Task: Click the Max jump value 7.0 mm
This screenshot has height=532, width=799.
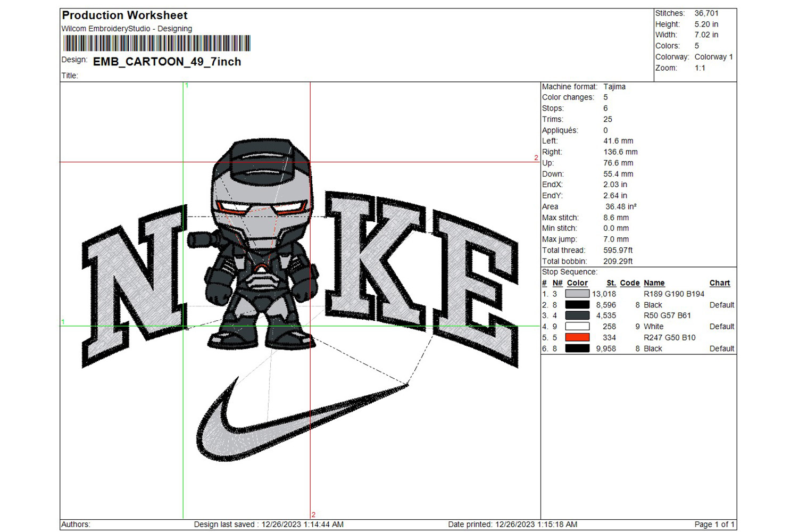Action: click(x=616, y=239)
